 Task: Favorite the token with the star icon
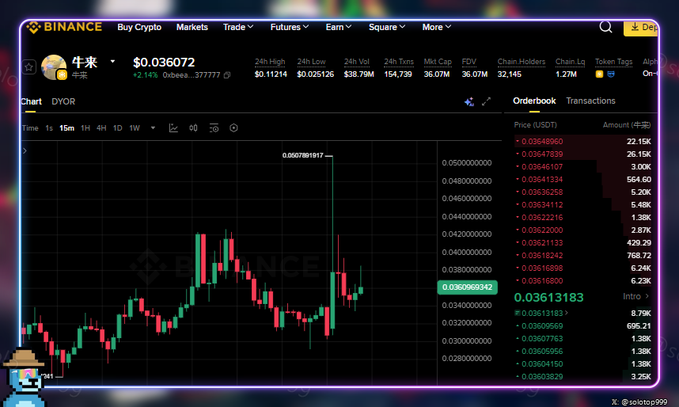click(x=29, y=67)
